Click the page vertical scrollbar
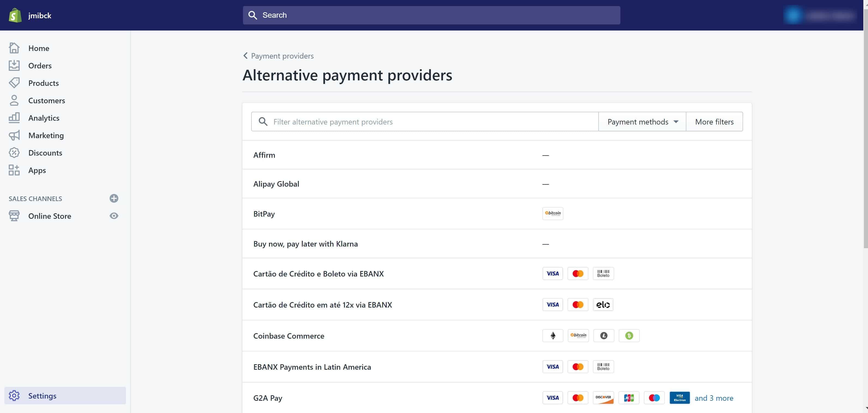 click(865, 128)
